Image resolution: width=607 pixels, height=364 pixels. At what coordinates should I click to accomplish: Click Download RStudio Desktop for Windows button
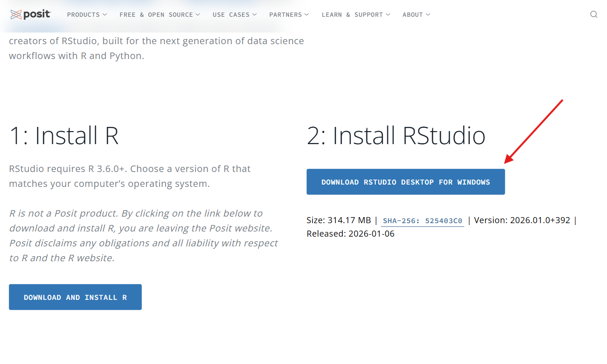406,182
